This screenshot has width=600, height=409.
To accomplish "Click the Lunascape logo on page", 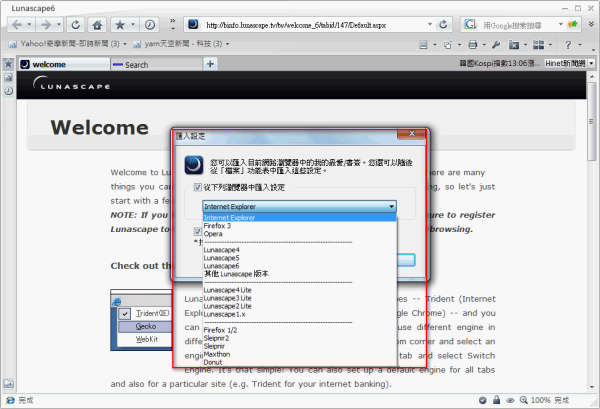I will pyautogui.click(x=72, y=84).
